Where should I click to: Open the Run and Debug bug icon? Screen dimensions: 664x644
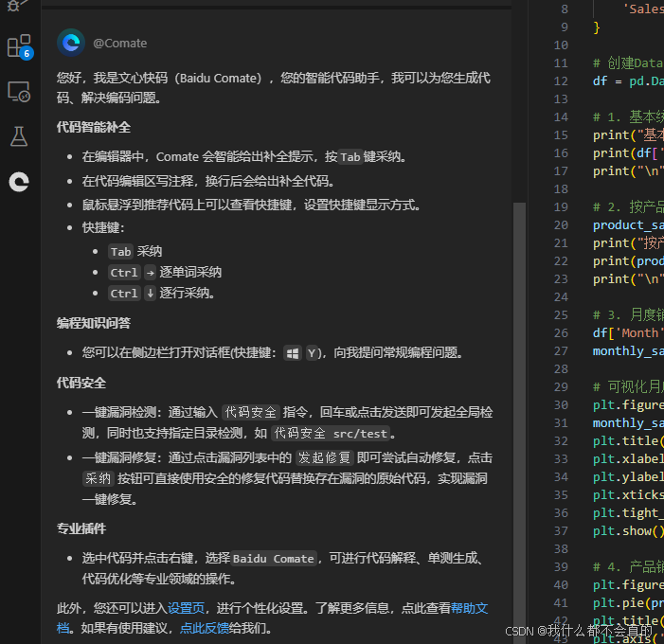click(17, 5)
